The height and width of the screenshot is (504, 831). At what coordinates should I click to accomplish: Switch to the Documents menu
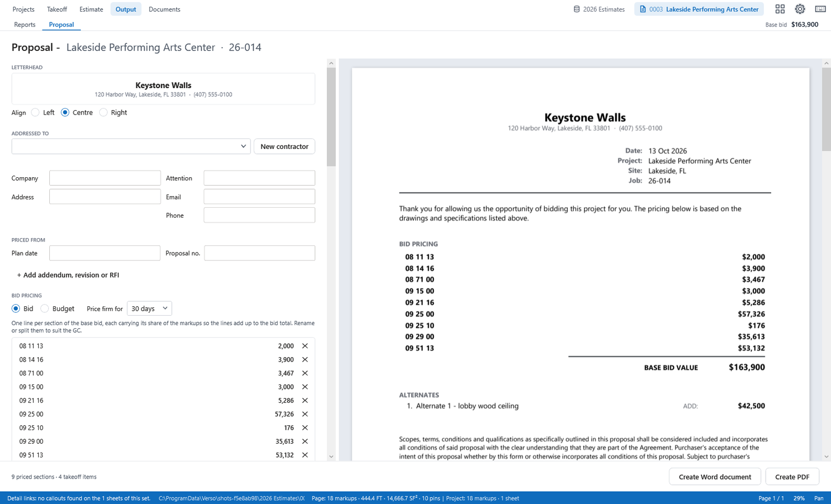click(165, 9)
